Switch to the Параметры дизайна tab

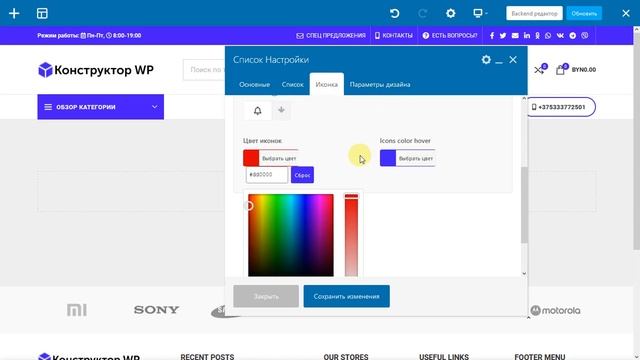pos(380,84)
